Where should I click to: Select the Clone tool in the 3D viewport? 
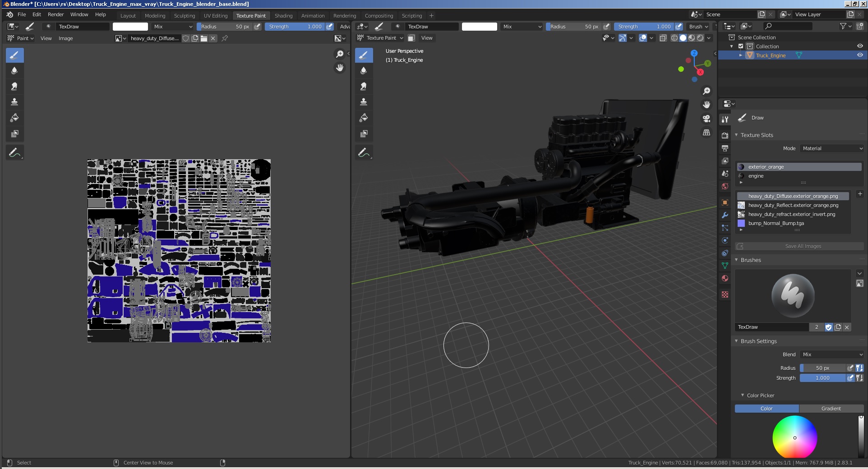[x=364, y=102]
